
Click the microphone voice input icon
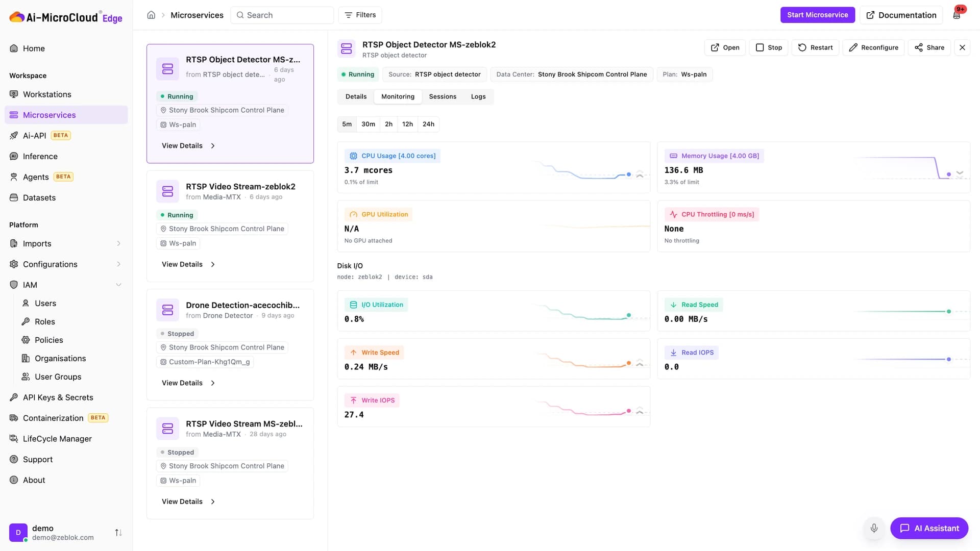(x=874, y=528)
